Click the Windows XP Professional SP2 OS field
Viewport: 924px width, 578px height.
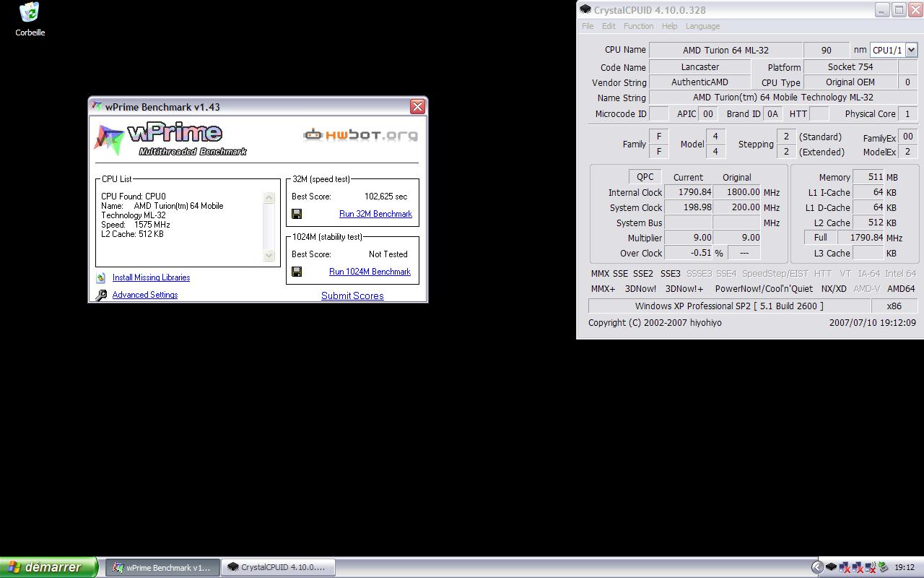729,306
